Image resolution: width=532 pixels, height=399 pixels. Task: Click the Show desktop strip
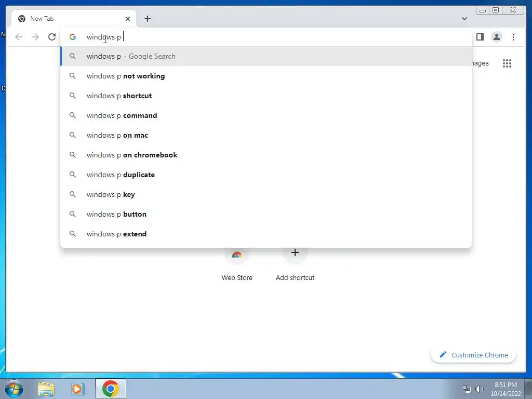[528, 389]
